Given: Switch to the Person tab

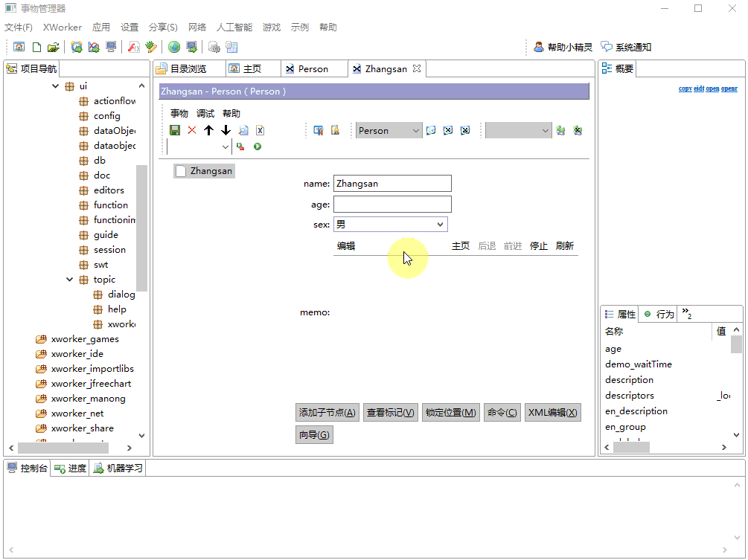Looking at the screenshot, I should click(x=313, y=69).
